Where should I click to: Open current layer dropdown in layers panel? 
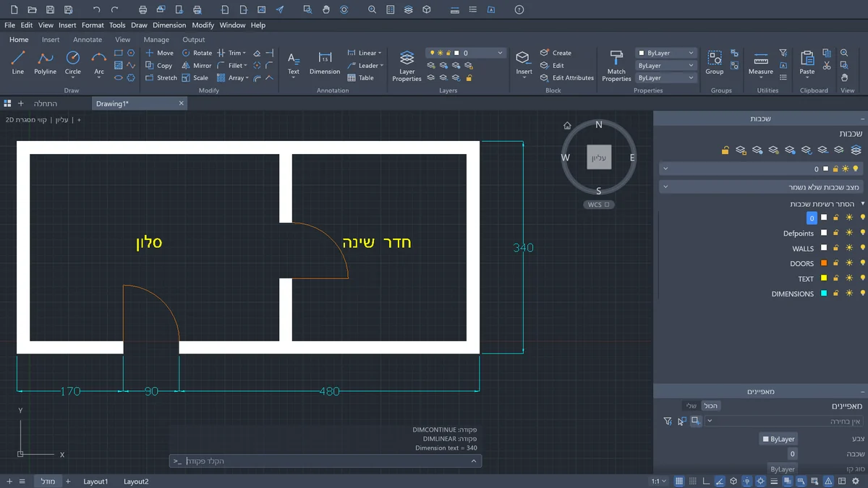760,168
